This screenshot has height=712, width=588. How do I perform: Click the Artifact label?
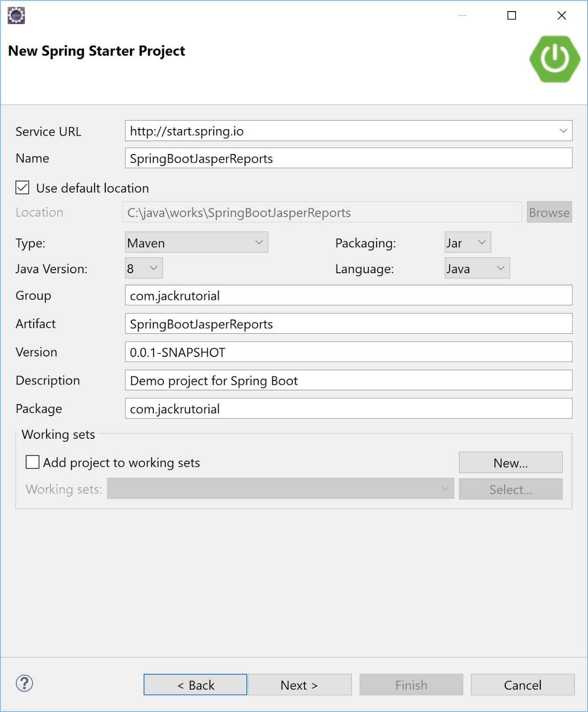(36, 324)
